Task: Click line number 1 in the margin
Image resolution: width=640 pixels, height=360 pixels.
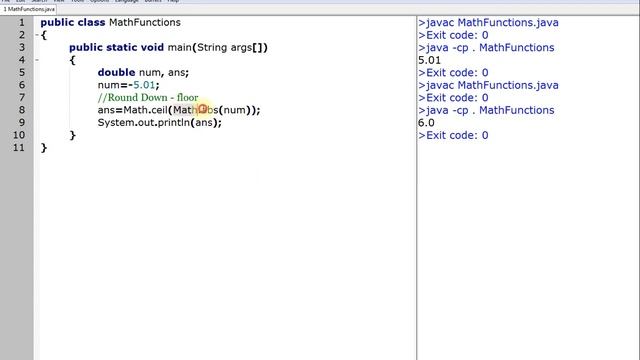Action: tap(21, 22)
